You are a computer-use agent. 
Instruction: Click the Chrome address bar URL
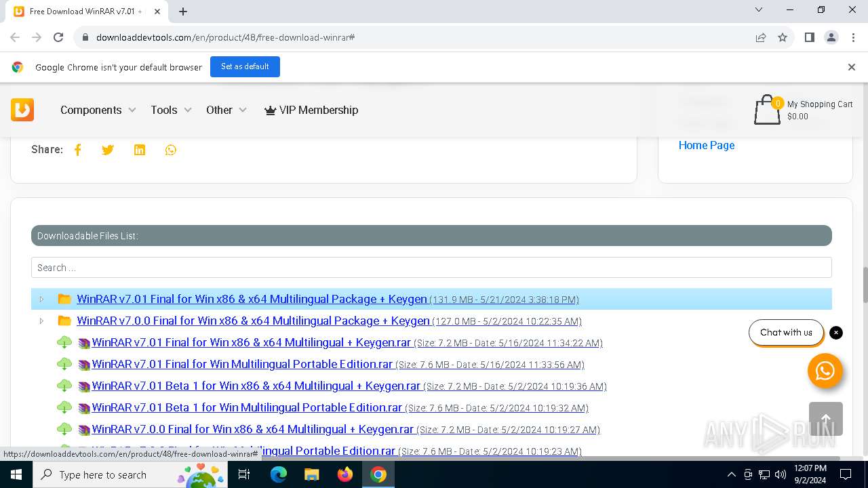pos(225,37)
